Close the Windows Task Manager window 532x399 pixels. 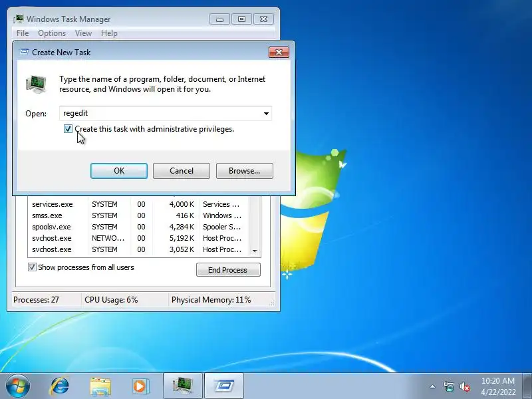pos(263,19)
